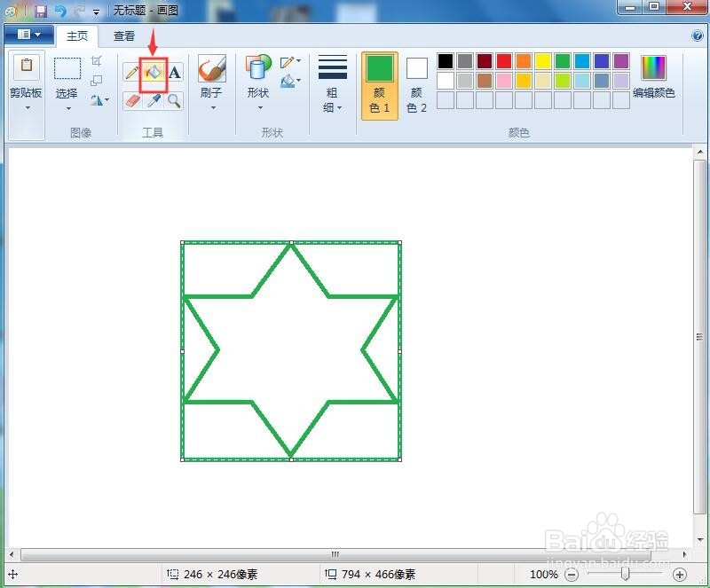Click the vertical scrollbar down arrow
Screen dimensions: 710x588
700,539
